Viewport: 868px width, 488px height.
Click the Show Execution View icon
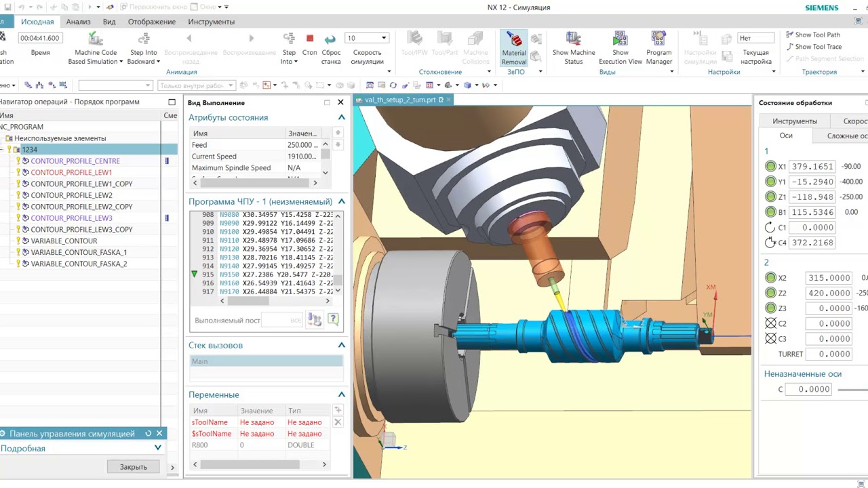click(620, 39)
